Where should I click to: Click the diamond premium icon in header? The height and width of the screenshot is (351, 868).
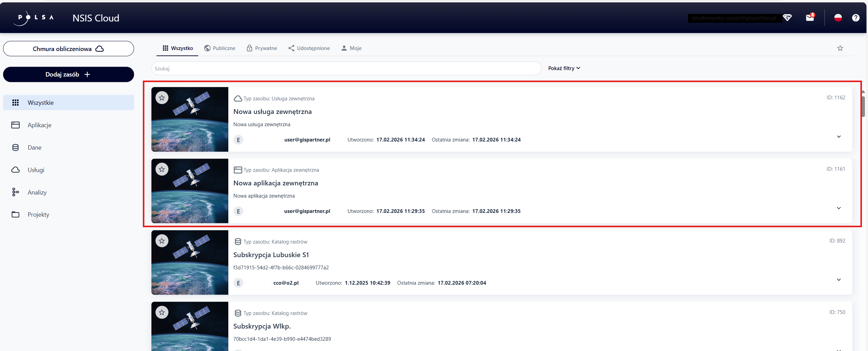[x=787, y=18]
